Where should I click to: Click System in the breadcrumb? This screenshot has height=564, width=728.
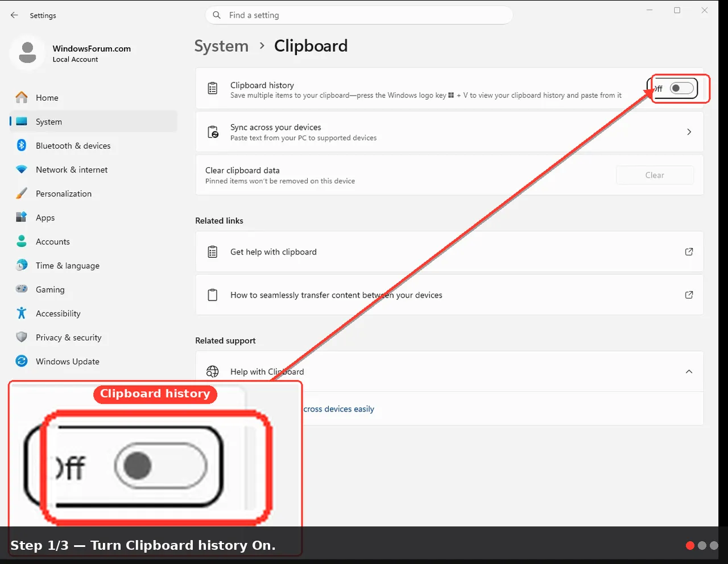[x=221, y=46]
